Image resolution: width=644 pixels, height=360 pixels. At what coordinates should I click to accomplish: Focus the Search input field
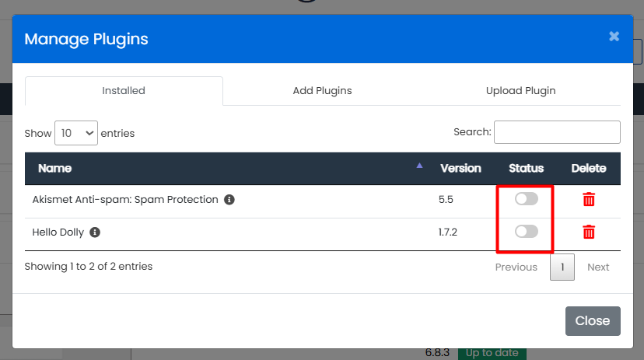557,132
